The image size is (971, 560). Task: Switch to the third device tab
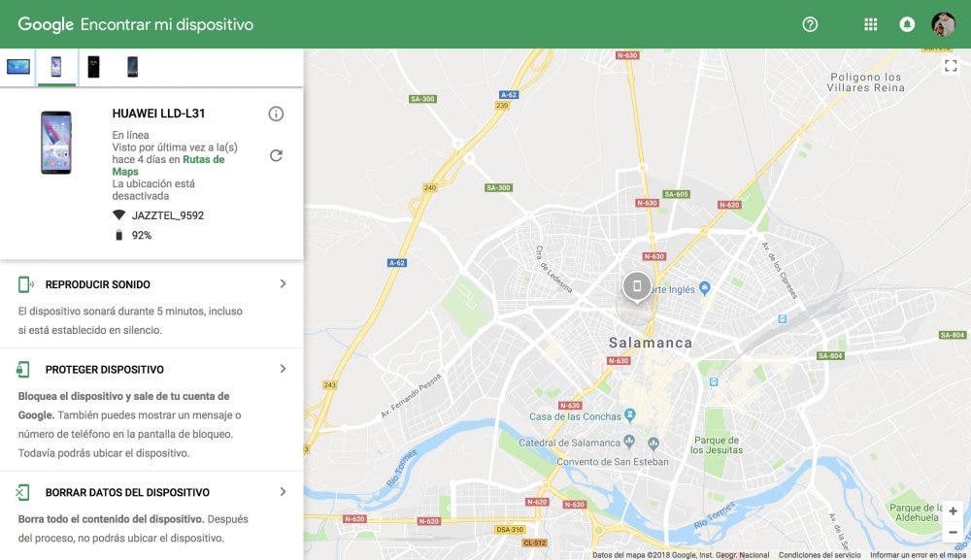pyautogui.click(x=93, y=67)
